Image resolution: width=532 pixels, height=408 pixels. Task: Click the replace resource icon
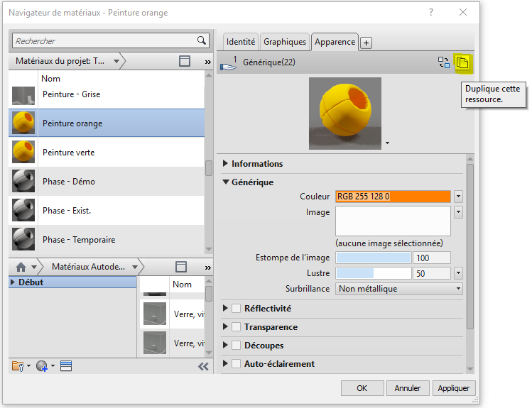tap(444, 62)
